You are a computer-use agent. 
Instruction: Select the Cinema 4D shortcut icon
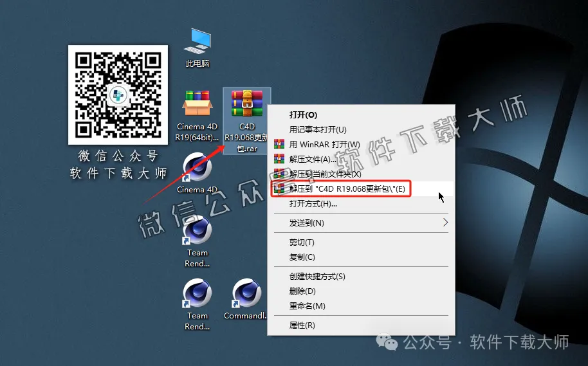198,173
